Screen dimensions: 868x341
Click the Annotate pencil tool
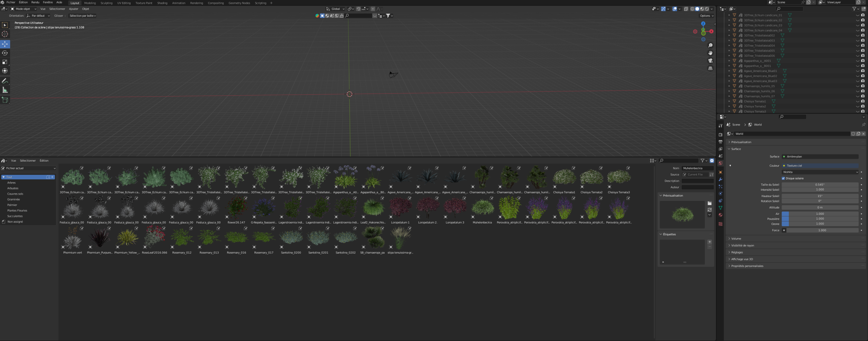click(5, 81)
